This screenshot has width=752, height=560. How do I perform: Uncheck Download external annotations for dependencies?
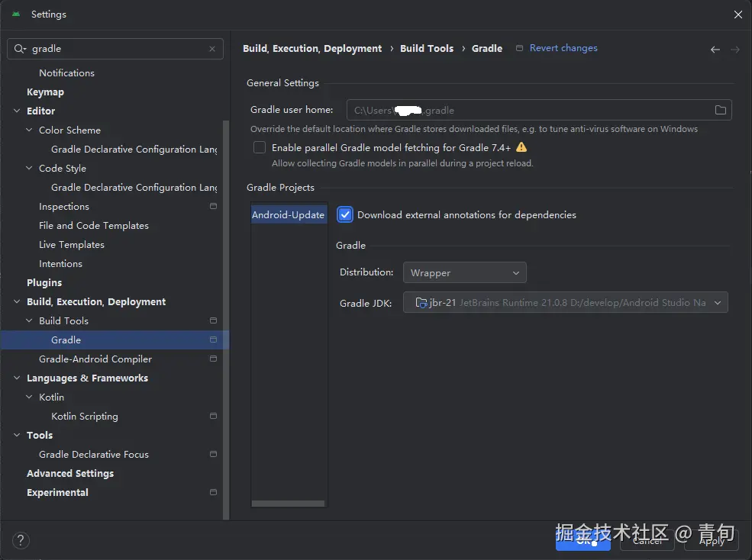point(345,214)
